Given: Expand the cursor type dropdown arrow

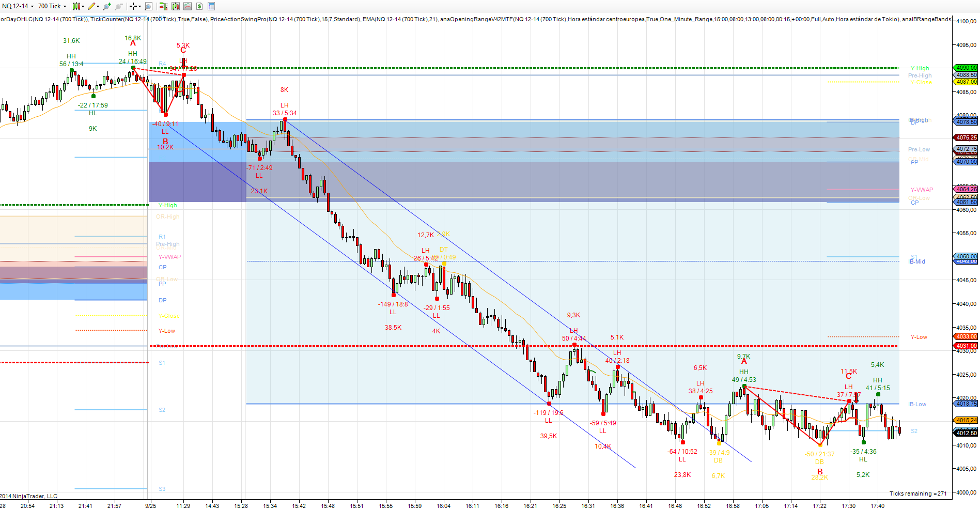Looking at the screenshot, I should tap(140, 6).
